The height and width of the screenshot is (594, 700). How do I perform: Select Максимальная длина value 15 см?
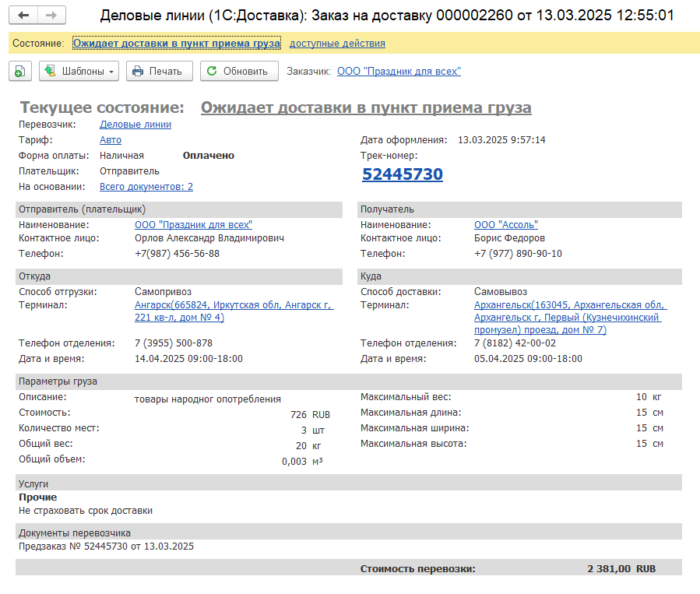(649, 413)
